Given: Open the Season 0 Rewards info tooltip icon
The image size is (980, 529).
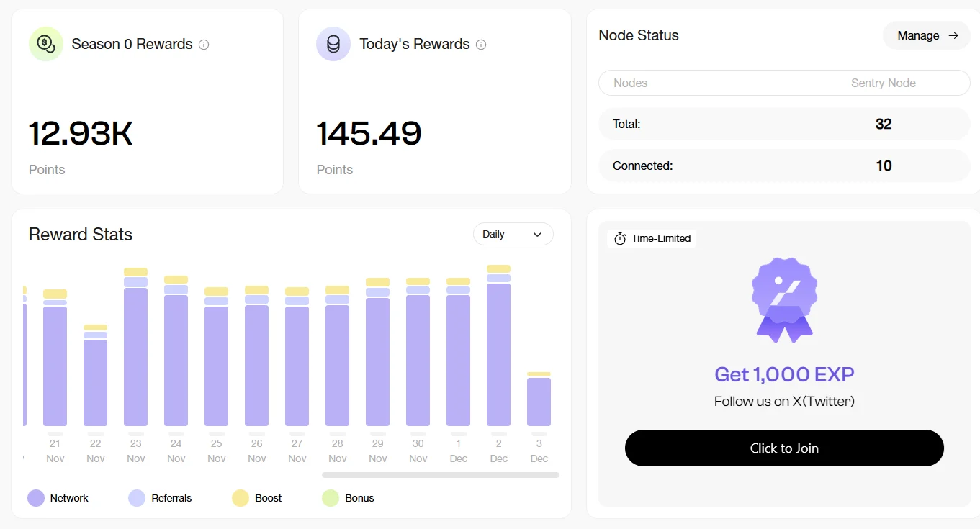Looking at the screenshot, I should tap(204, 45).
